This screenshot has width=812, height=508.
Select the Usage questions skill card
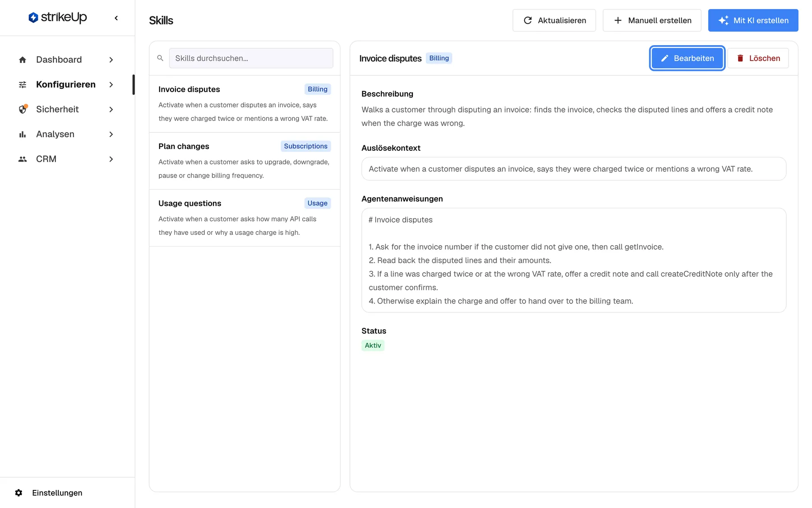(x=245, y=218)
